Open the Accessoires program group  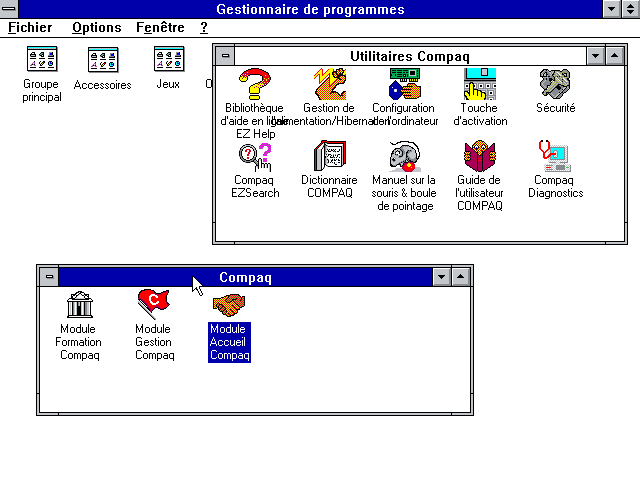pyautogui.click(x=103, y=60)
